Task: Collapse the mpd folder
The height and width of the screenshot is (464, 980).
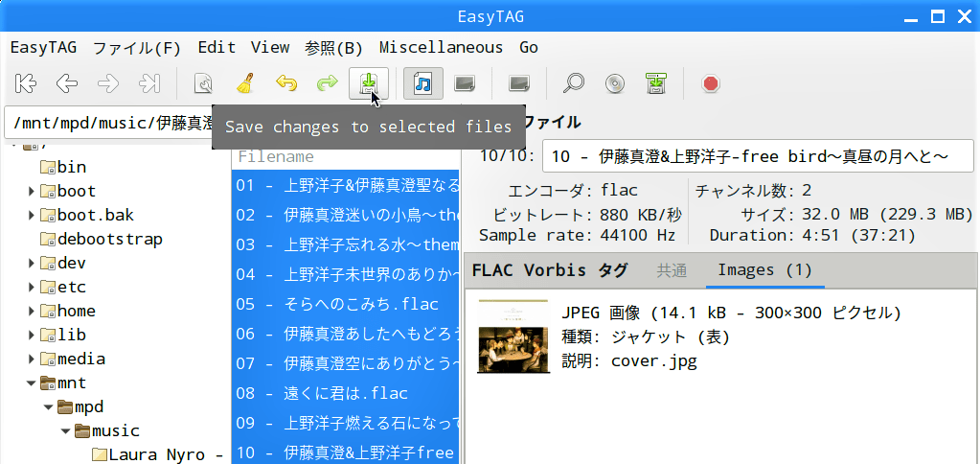Action: point(49,407)
